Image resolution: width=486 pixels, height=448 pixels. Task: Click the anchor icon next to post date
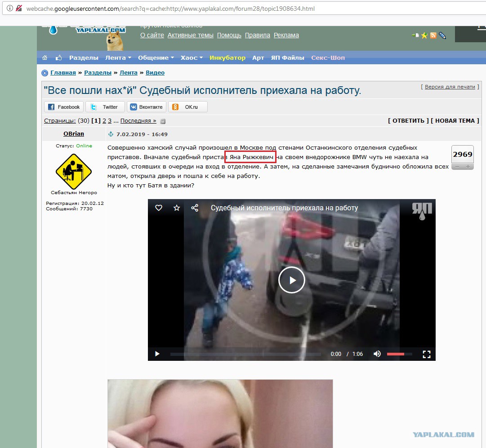tap(111, 134)
